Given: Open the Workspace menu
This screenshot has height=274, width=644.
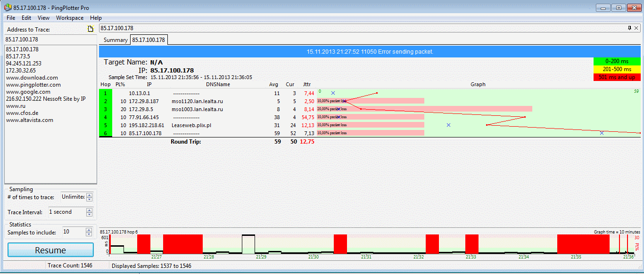Looking at the screenshot, I should [x=69, y=18].
